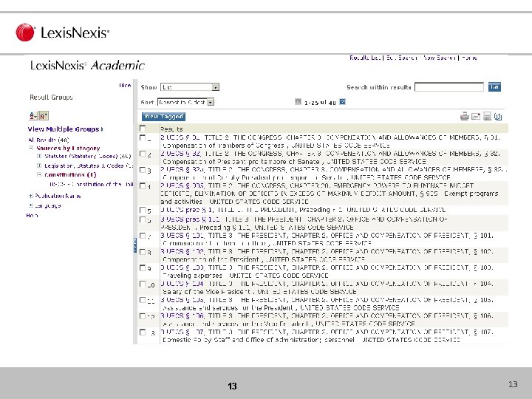The width and height of the screenshot is (532, 399).
Task: Go to next results page arrow
Action: (342, 101)
